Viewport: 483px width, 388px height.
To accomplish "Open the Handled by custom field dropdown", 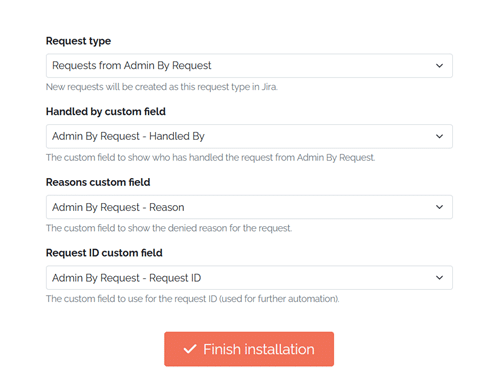I will click(249, 136).
